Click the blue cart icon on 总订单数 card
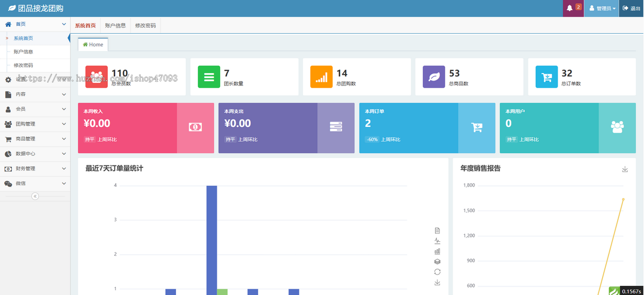Screen dimensions: 644x295 pos(547,77)
